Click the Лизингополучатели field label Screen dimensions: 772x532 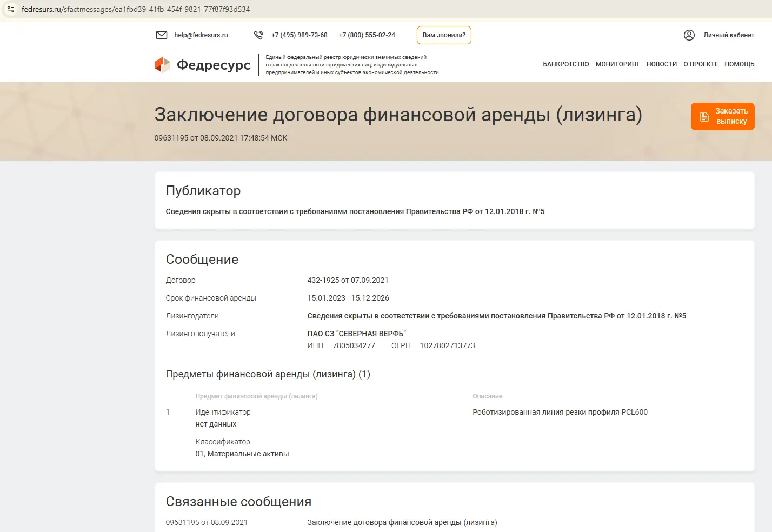(200, 334)
